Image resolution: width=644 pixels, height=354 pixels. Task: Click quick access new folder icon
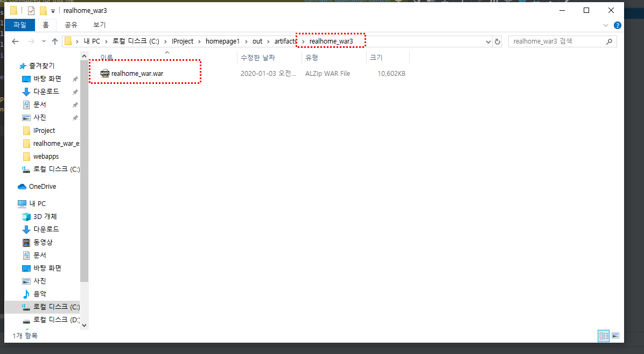pyautogui.click(x=43, y=11)
